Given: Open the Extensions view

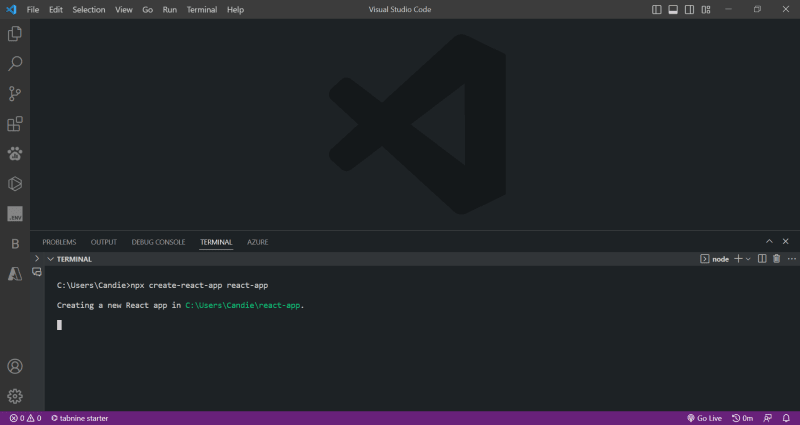Looking at the screenshot, I should [x=15, y=124].
